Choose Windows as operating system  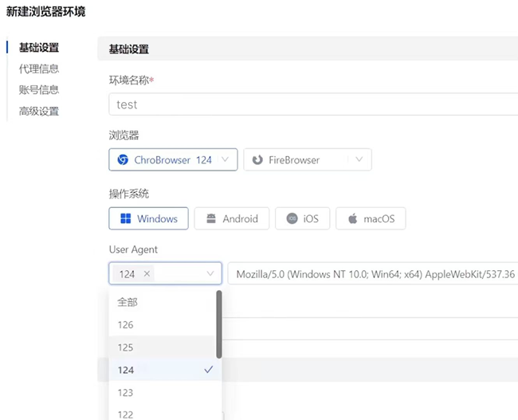click(149, 218)
